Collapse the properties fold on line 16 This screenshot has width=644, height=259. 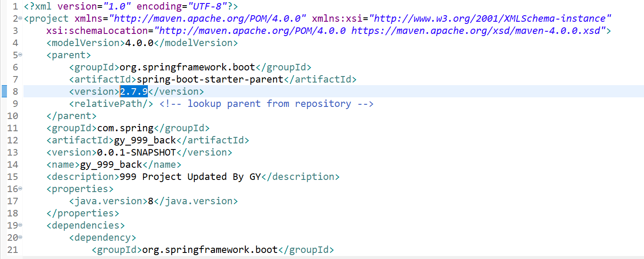[x=20, y=189]
